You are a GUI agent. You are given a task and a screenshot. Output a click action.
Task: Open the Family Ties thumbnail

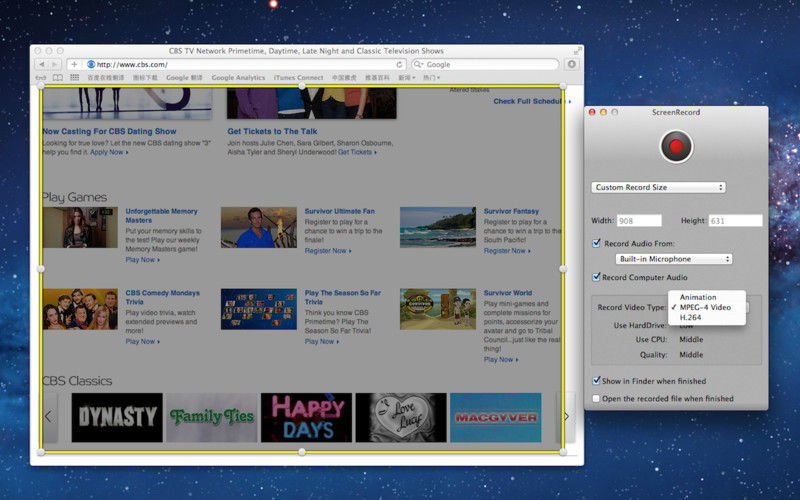212,417
